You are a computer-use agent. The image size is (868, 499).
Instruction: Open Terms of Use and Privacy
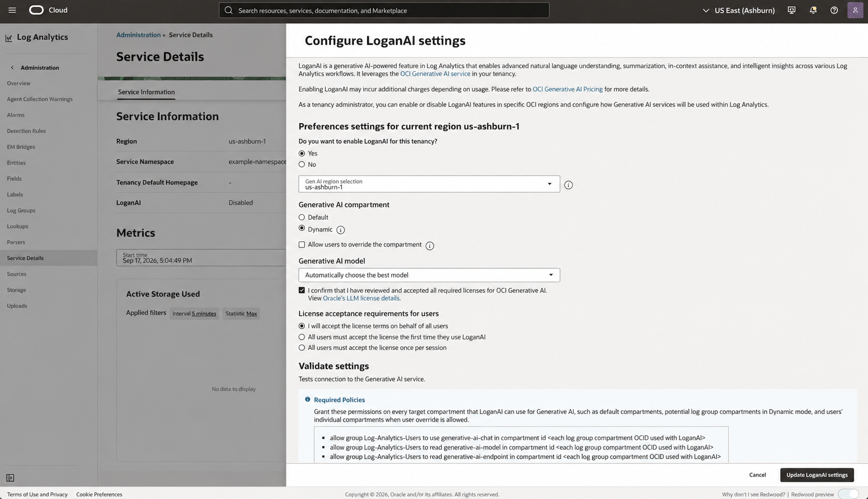(37, 494)
